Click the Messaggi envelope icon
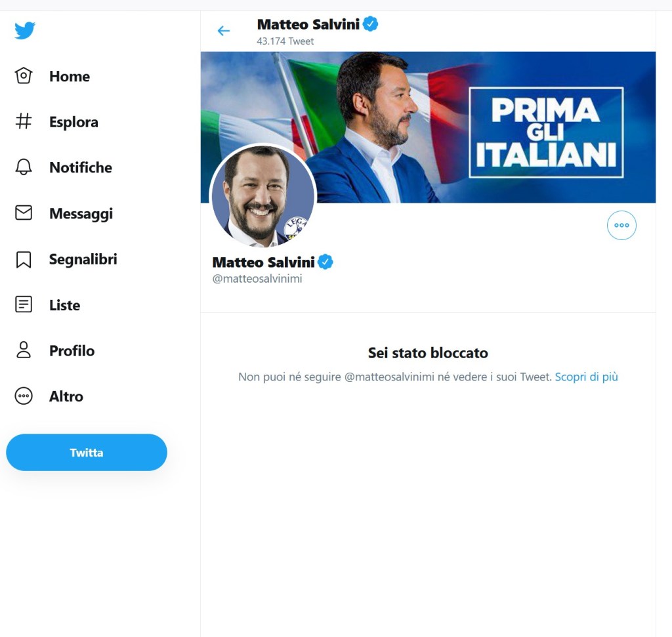Image resolution: width=672 pixels, height=637 pixels. pyautogui.click(x=24, y=213)
